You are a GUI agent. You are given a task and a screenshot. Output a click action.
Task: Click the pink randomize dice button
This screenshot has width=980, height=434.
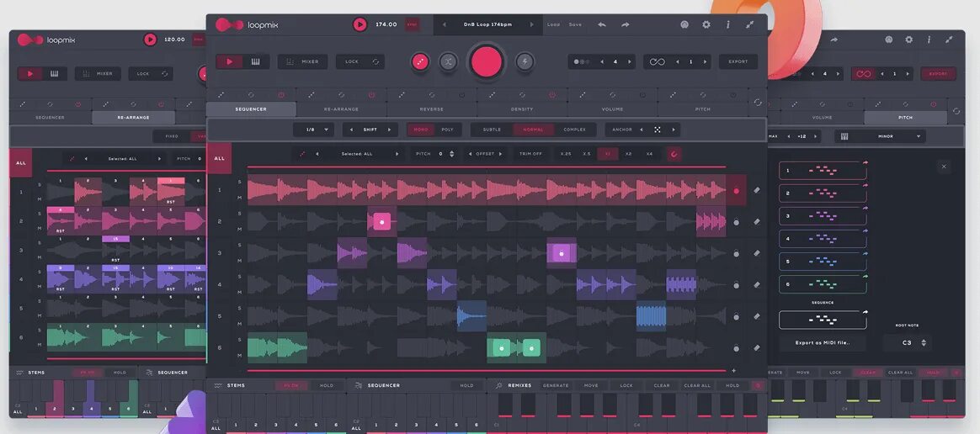pyautogui.click(x=420, y=62)
